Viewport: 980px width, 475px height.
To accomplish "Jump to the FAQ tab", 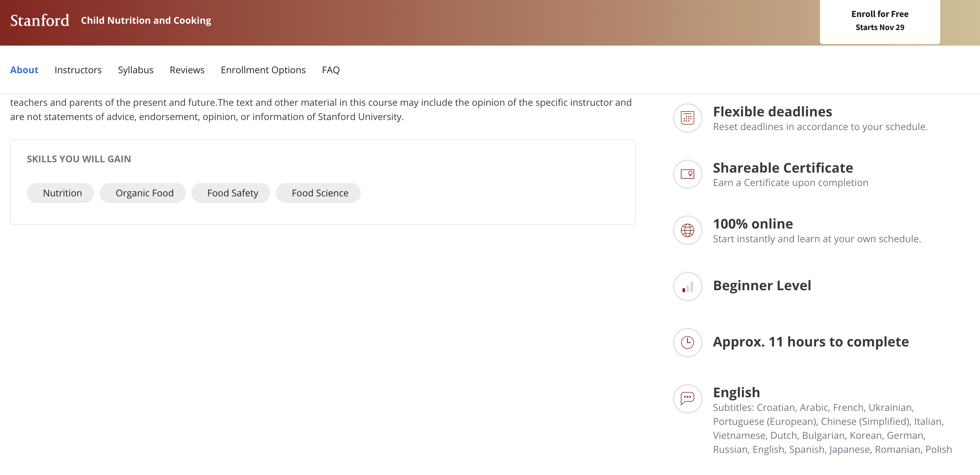I will pos(331,70).
